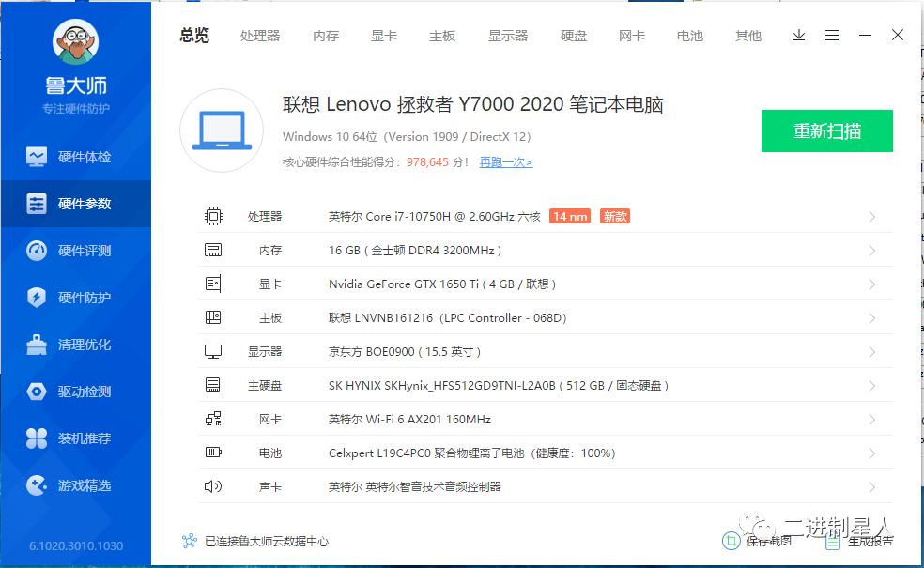This screenshot has height=568, width=924.
Task: Click the 14 nm badge
Action: (x=570, y=216)
